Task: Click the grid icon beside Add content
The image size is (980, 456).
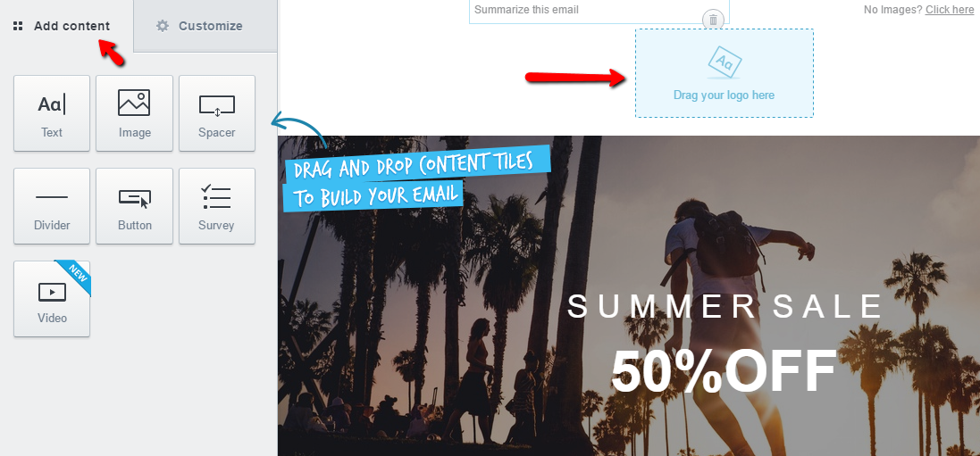Action: pos(18,26)
